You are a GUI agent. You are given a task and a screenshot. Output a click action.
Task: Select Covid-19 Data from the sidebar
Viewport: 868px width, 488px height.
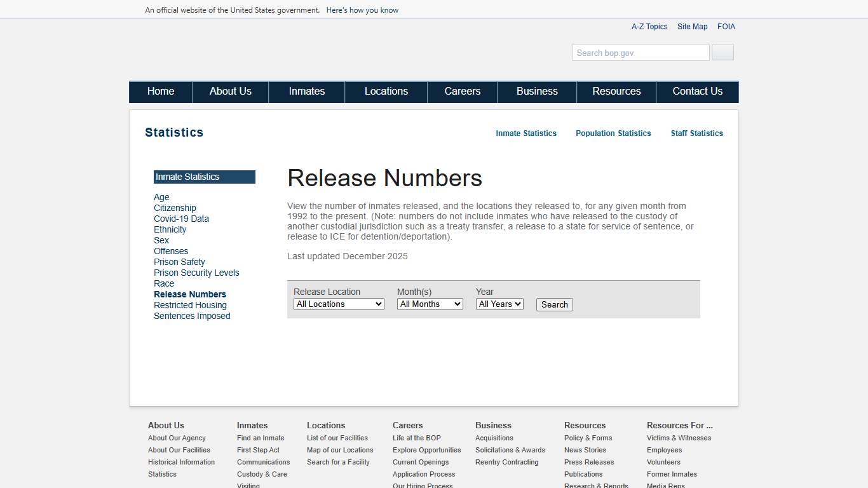coord(181,219)
